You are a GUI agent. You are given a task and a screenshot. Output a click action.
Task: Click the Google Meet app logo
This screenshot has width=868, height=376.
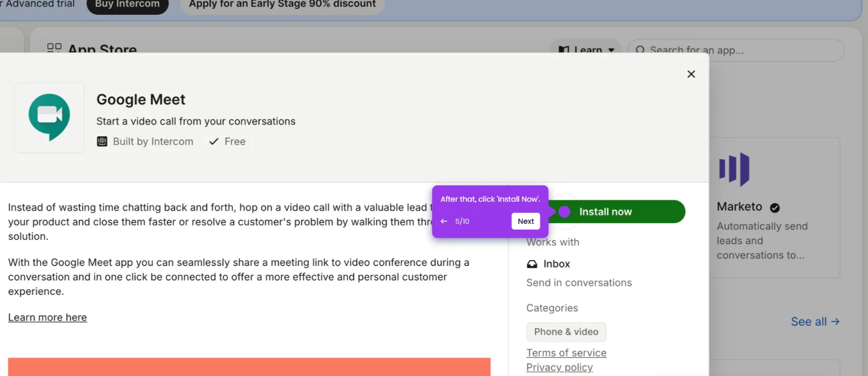coord(50,117)
